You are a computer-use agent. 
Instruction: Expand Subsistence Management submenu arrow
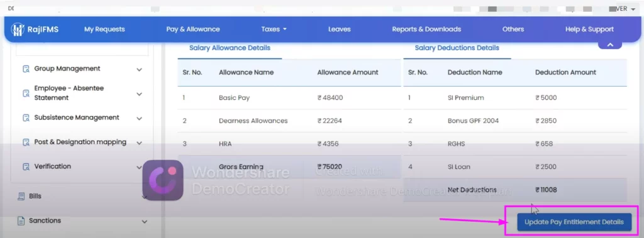139,119
